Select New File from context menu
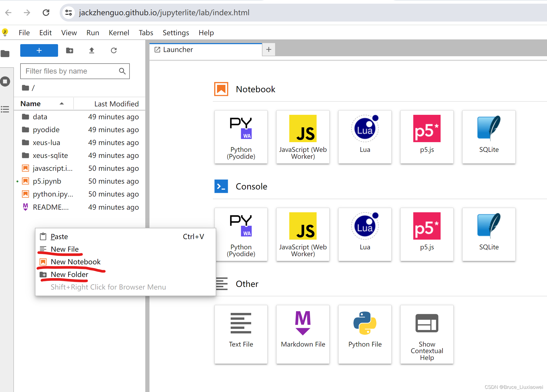This screenshot has width=547, height=392. 65,249
